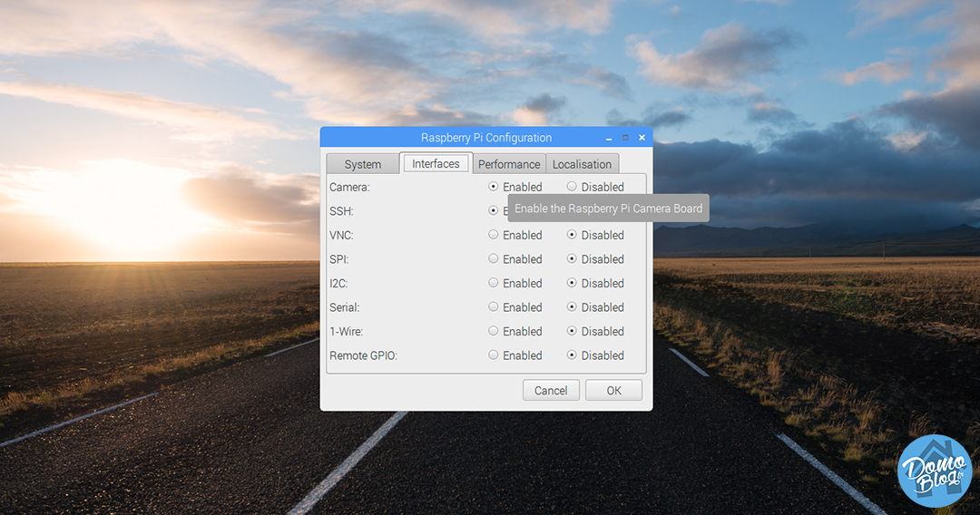Screen dimensions: 980x515
Task: Close the Raspberry Pi Configuration window
Action: tap(642, 138)
